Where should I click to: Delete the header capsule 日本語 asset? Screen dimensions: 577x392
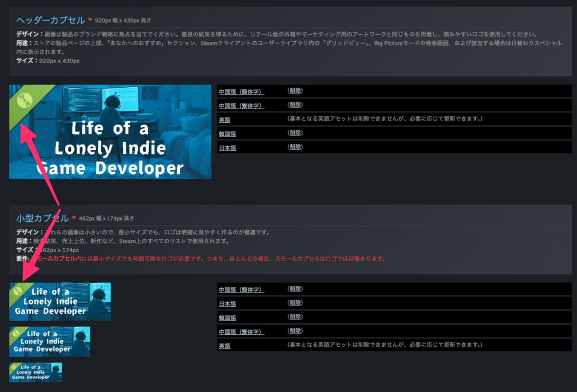tap(295, 147)
